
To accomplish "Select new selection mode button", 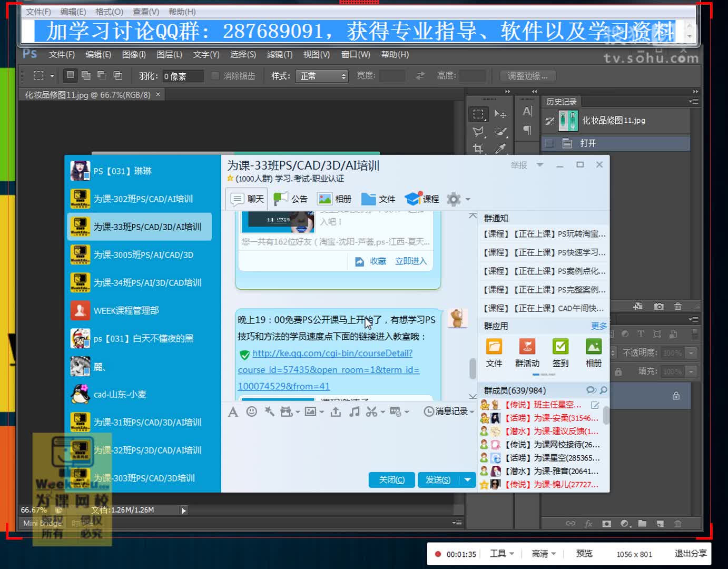I will (70, 75).
